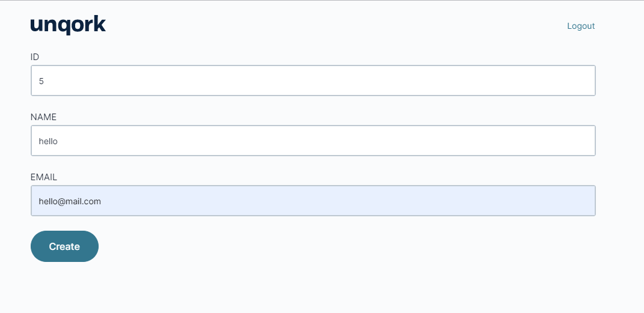The height and width of the screenshot is (313, 644).
Task: Click the white Create text on button
Action: pyautogui.click(x=64, y=246)
